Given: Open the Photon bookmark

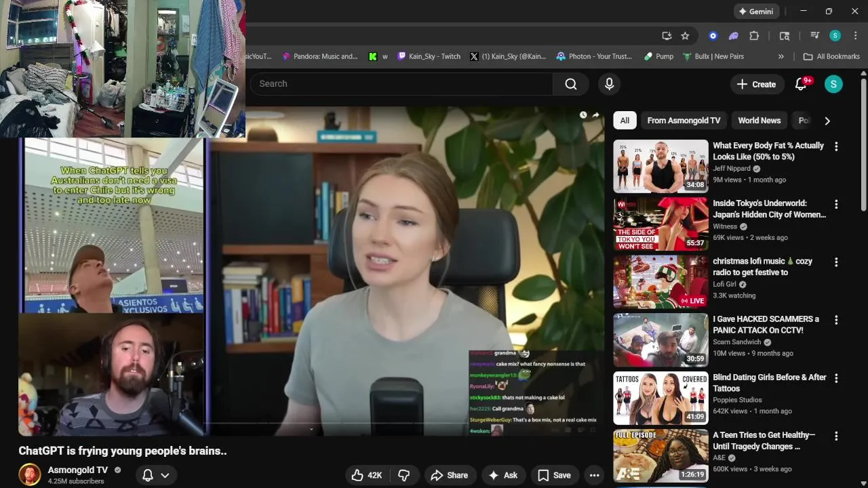Looking at the screenshot, I should point(594,56).
